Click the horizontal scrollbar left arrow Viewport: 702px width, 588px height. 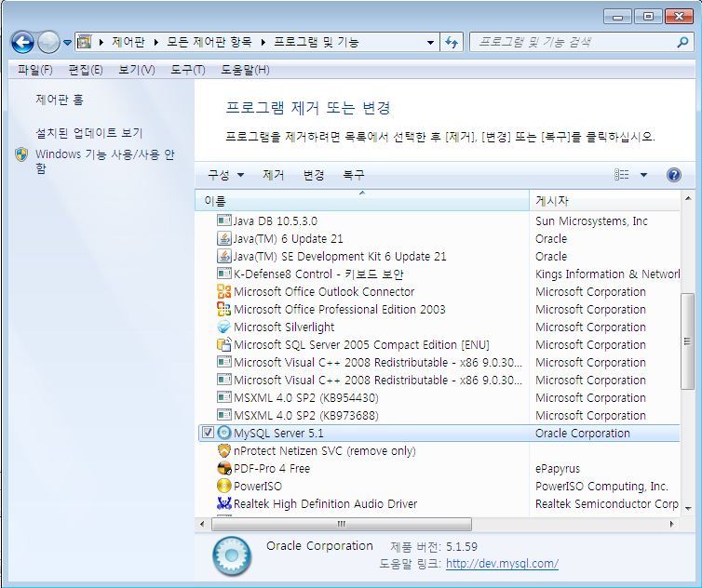(202, 524)
